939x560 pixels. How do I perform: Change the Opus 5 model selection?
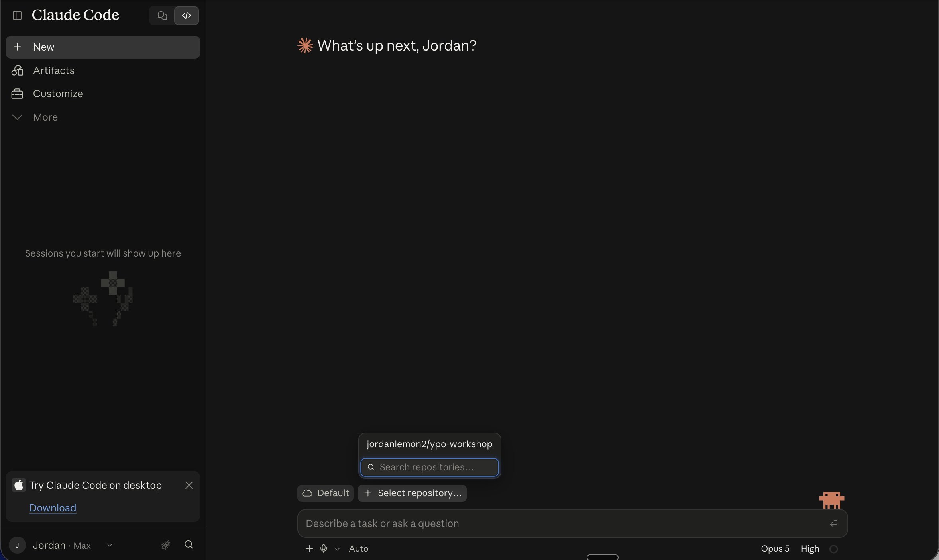point(775,548)
